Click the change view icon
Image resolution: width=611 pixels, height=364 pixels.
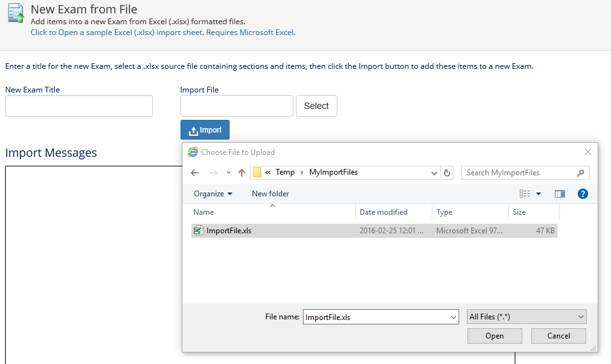tap(525, 194)
